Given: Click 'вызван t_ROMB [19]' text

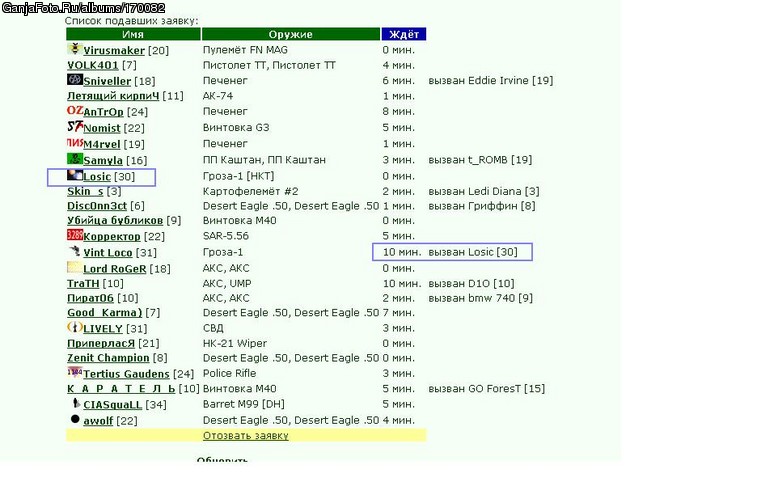Looking at the screenshot, I should pyautogui.click(x=480, y=160).
